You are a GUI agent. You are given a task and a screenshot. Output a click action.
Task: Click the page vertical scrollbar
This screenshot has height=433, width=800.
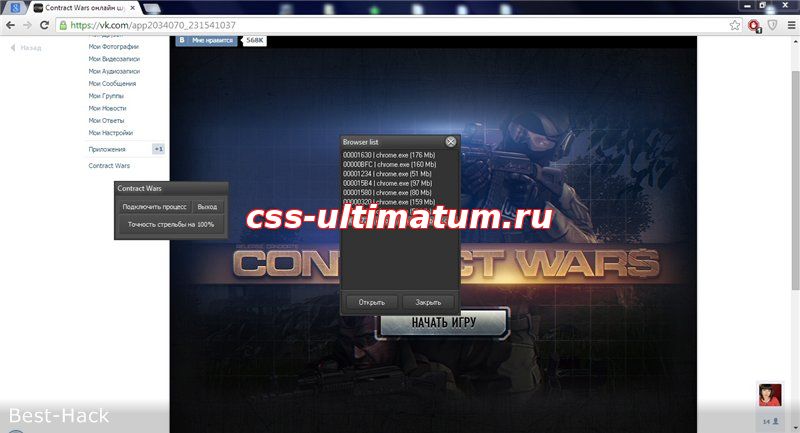(795, 180)
